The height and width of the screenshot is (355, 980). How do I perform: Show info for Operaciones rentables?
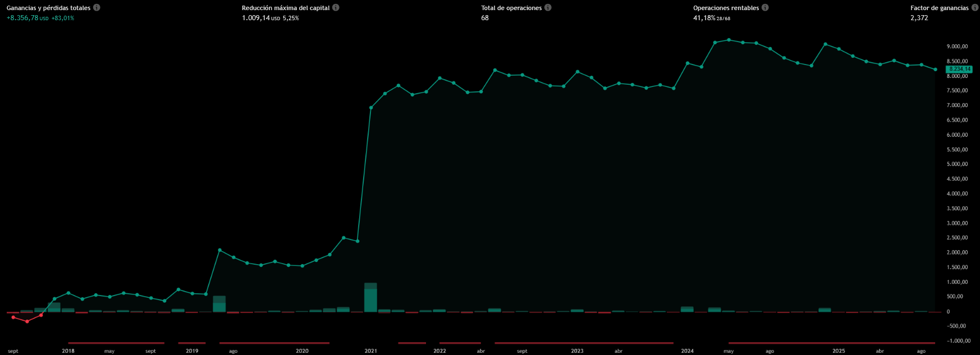[765, 8]
